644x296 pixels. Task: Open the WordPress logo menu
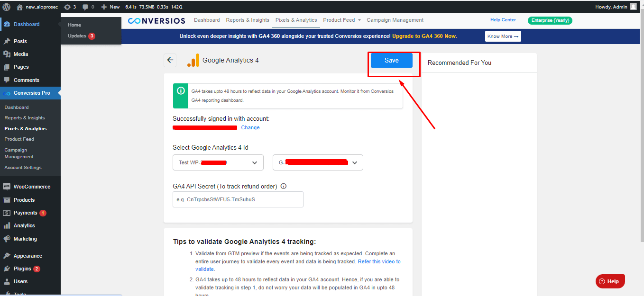7,7
